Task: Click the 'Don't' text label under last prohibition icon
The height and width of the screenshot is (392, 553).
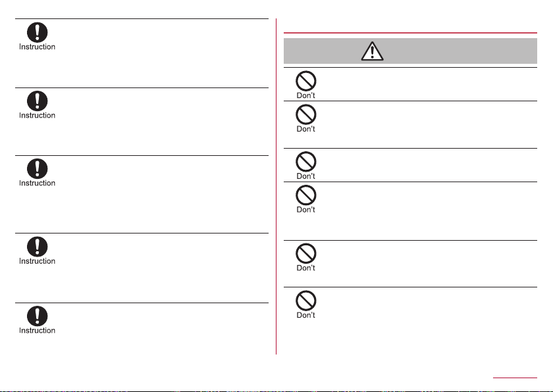Action: 305,315
